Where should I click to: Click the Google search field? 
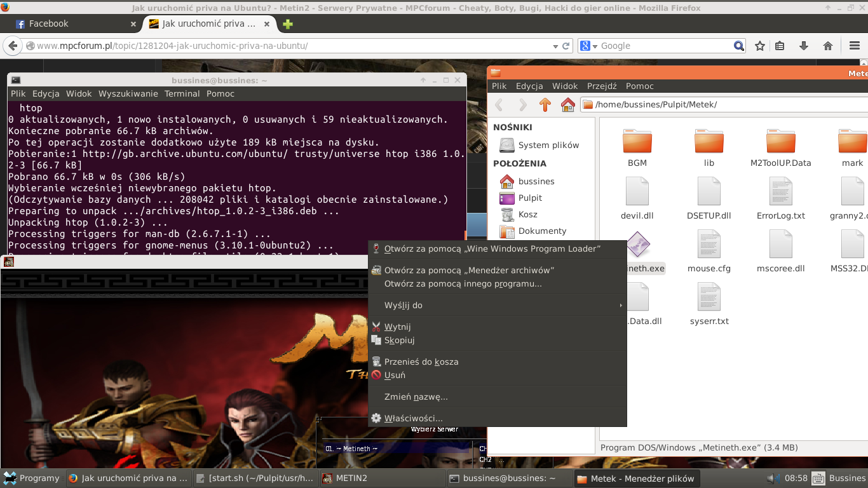pos(665,46)
